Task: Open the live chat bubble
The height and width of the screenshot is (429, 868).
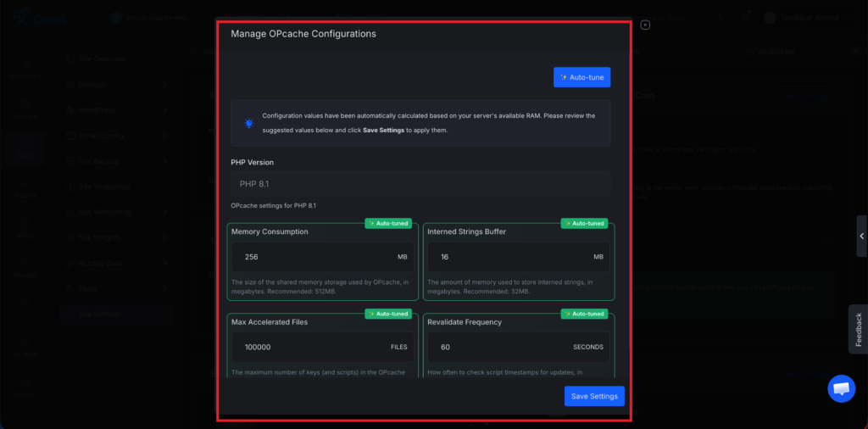Action: tap(841, 388)
